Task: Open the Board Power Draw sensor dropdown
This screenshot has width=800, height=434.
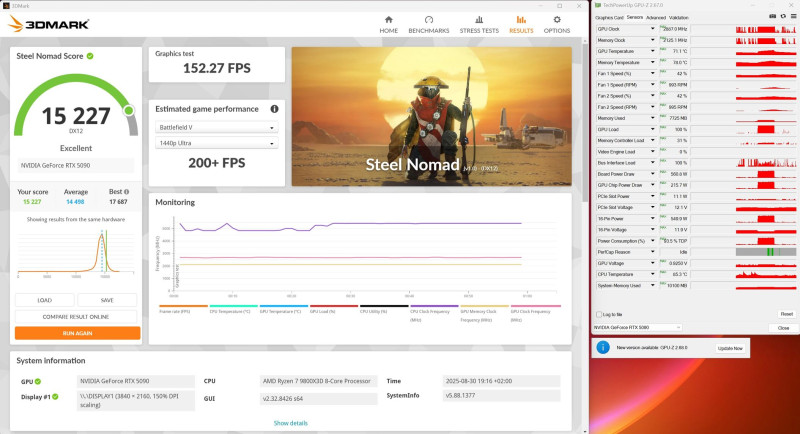Action: (x=652, y=174)
